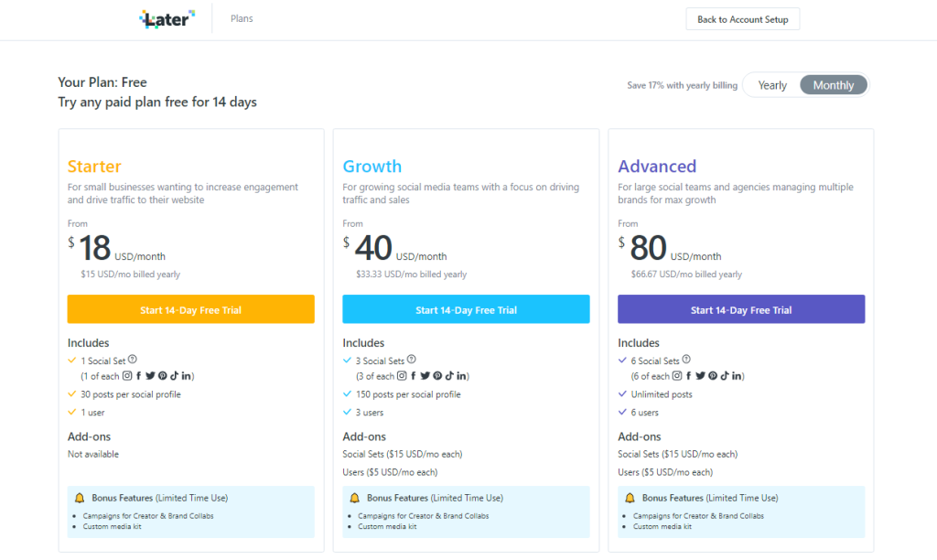The width and height of the screenshot is (937, 560).
Task: Click the TikTok icon in the Starter plan
Action: pos(175,376)
